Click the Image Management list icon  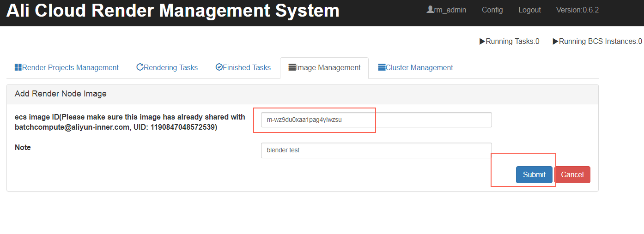point(292,67)
